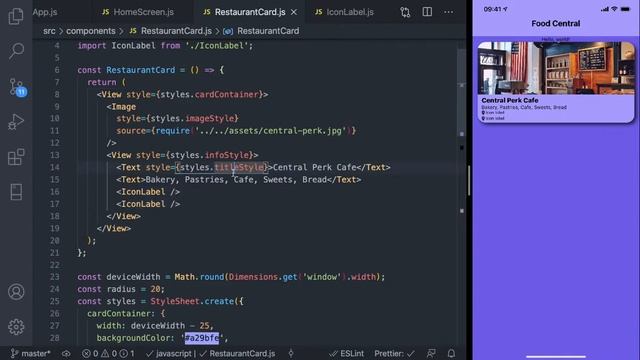This screenshot has width=640, height=360.
Task: Split the editor to the right
Action: (x=427, y=12)
